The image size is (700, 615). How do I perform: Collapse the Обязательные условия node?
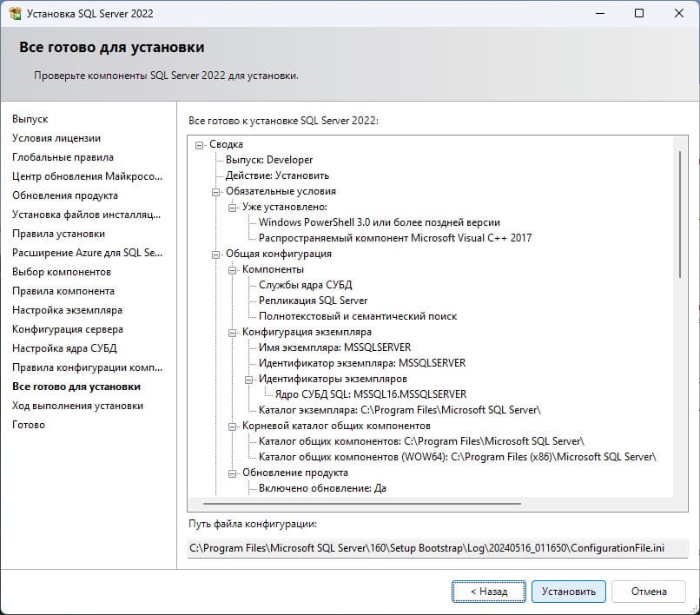216,192
